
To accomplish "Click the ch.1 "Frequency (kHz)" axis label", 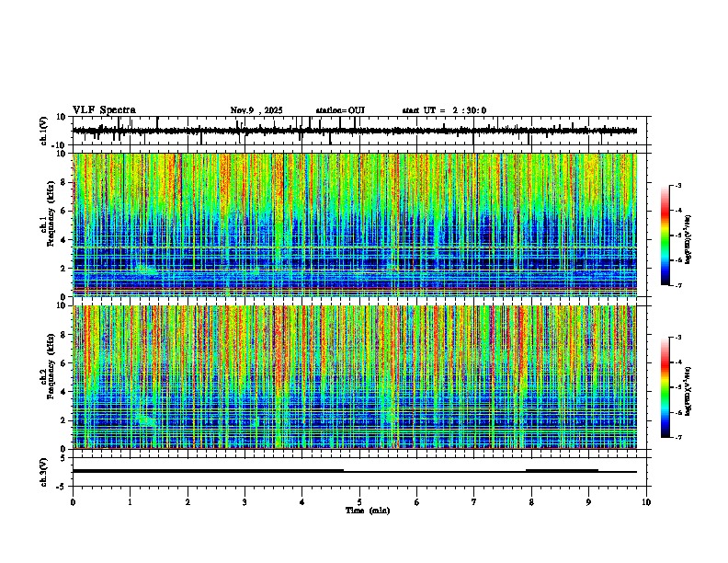I will 51,213.
